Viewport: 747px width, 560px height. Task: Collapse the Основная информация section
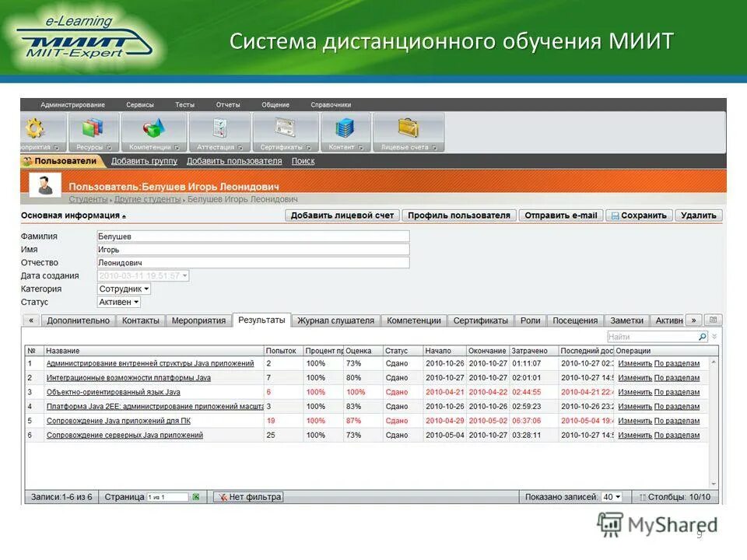[73, 215]
